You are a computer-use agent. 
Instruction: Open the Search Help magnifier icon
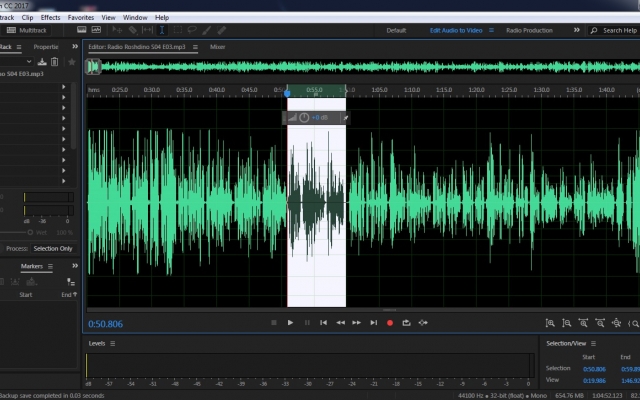594,30
